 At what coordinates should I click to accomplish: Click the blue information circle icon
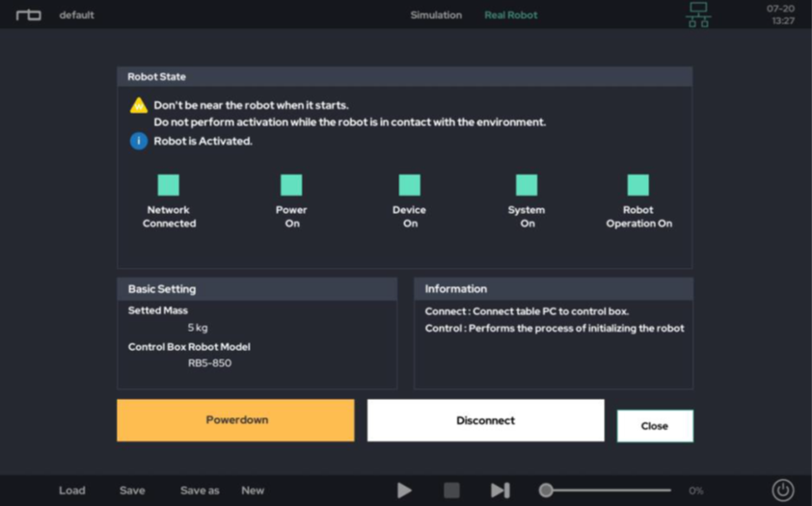click(x=139, y=141)
